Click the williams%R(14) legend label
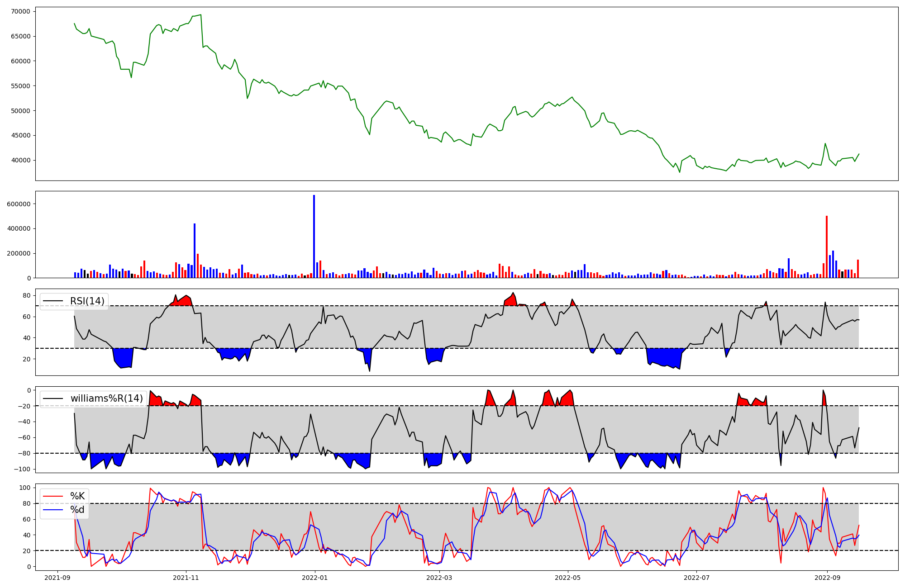 point(106,398)
